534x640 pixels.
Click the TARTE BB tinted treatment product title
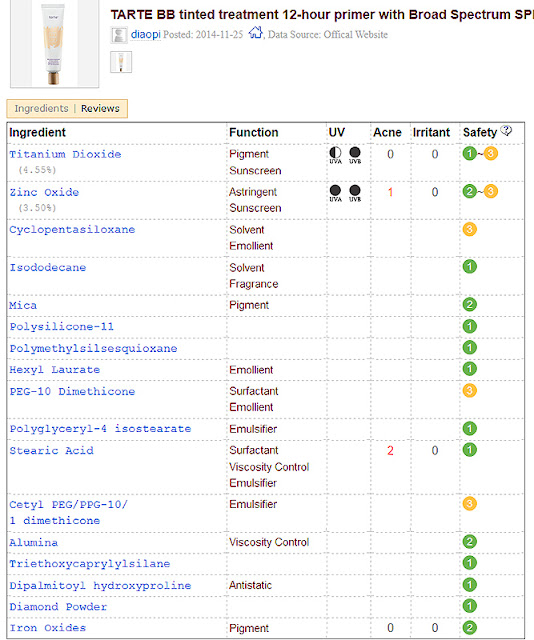pos(322,15)
